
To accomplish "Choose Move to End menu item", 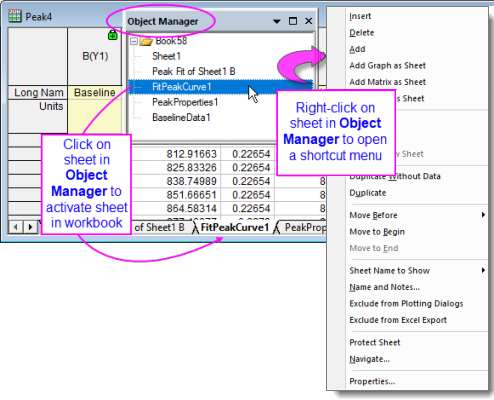I will 374,248.
